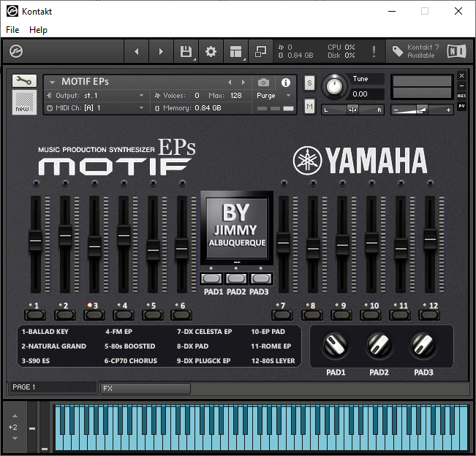Switch to PAGE 1 tab
Viewport: 476px width, 456px height.
(x=53, y=387)
